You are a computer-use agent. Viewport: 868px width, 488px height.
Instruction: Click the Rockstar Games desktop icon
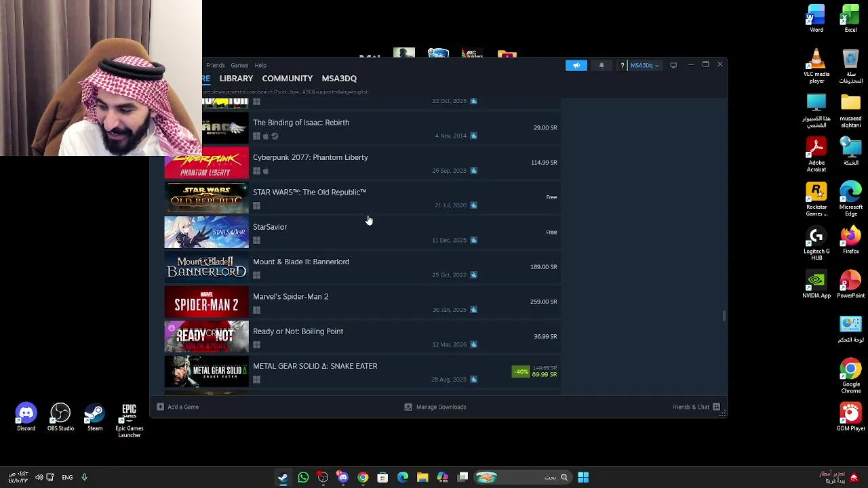tap(816, 199)
